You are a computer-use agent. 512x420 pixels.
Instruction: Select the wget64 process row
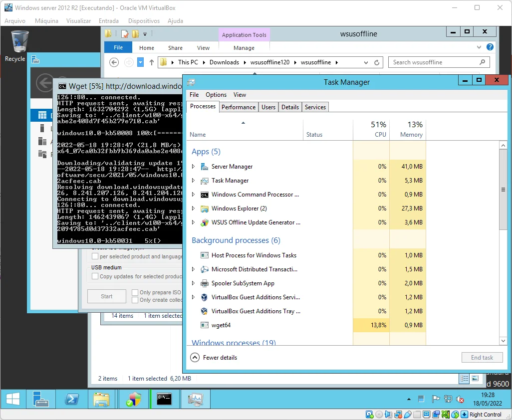307,325
